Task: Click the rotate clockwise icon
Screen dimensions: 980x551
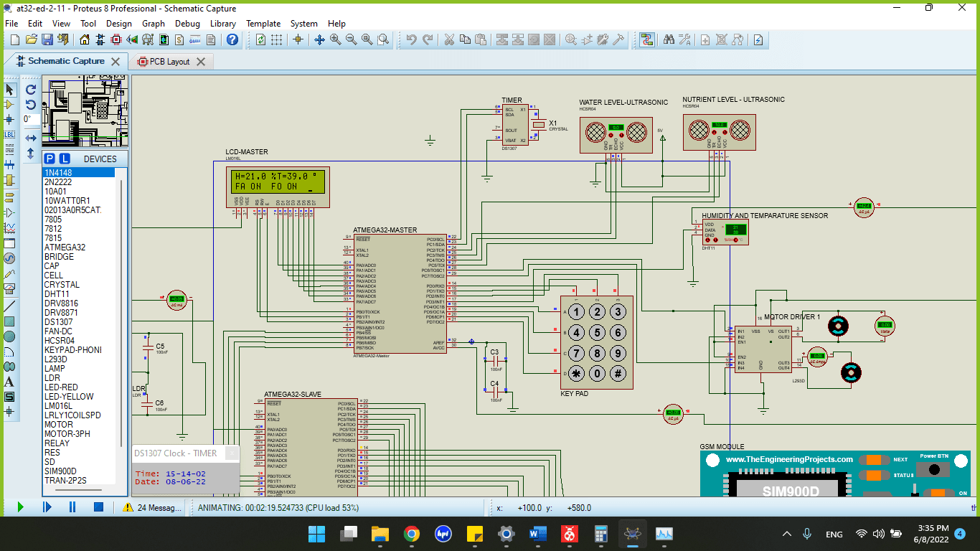Action: coord(31,90)
